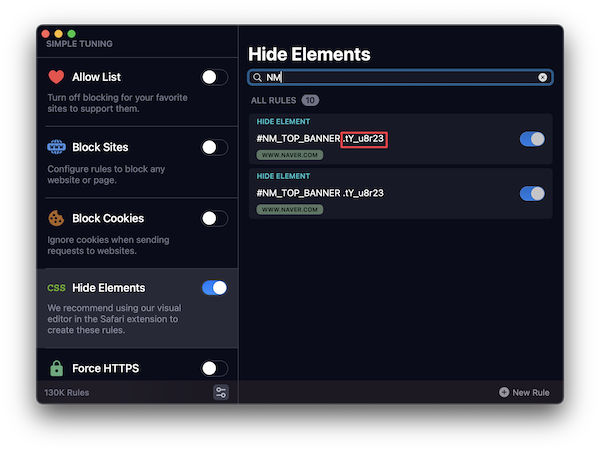Click the green CSS icon beside Hide Elements
This screenshot has height=452, width=600.
tap(56, 288)
